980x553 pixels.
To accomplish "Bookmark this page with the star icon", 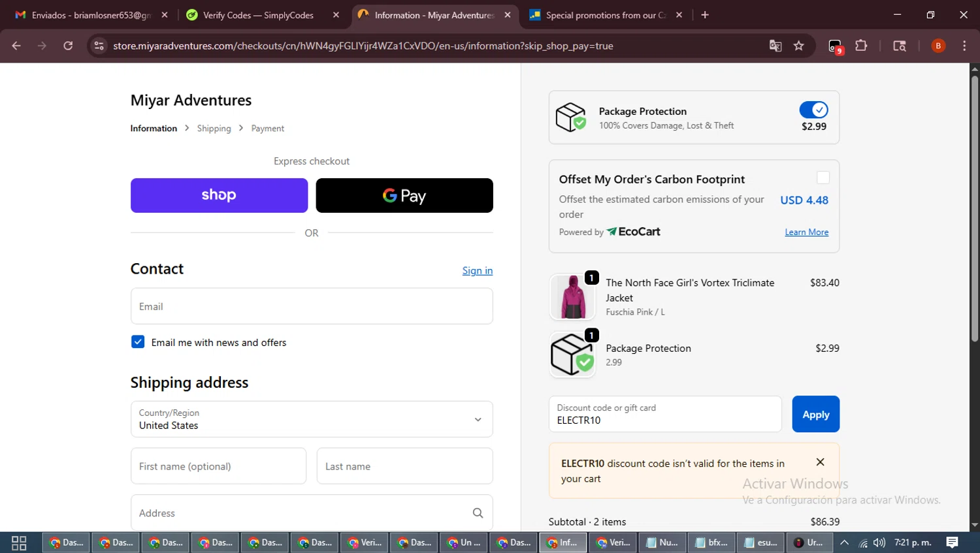I will (x=798, y=46).
